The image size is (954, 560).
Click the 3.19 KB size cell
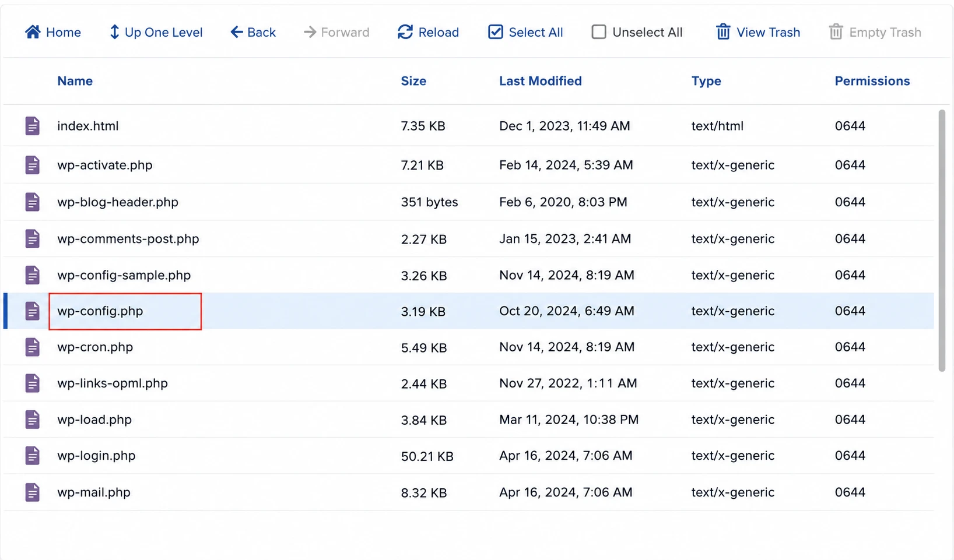click(x=423, y=312)
